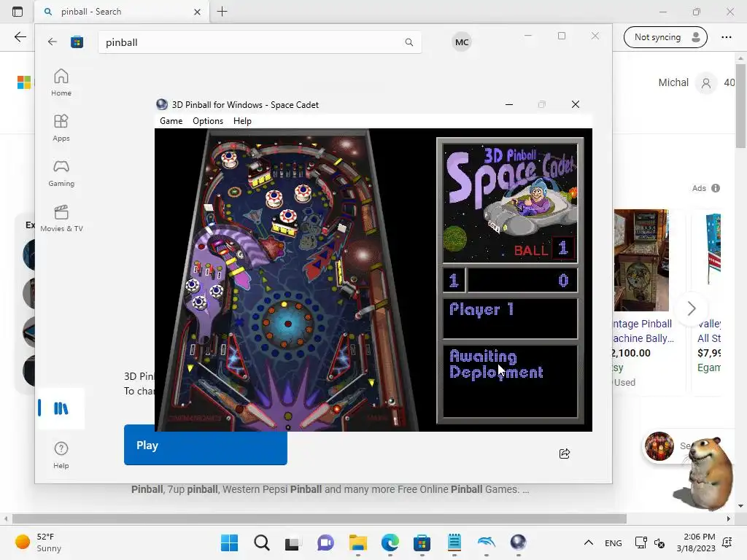Click the Store back arrow
This screenshot has width=747, height=560.
53,42
